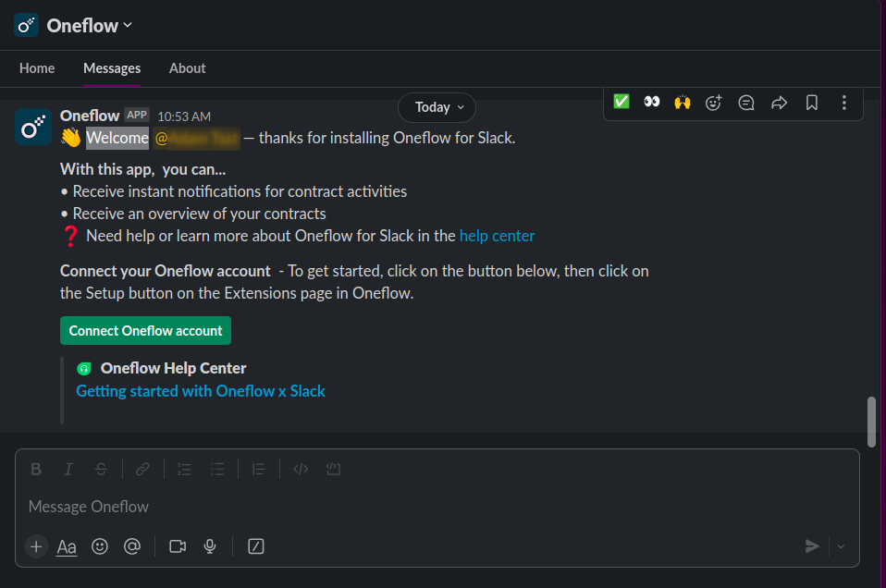Toggle bold text formatting
Image resolution: width=886 pixels, height=588 pixels.
tap(35, 469)
